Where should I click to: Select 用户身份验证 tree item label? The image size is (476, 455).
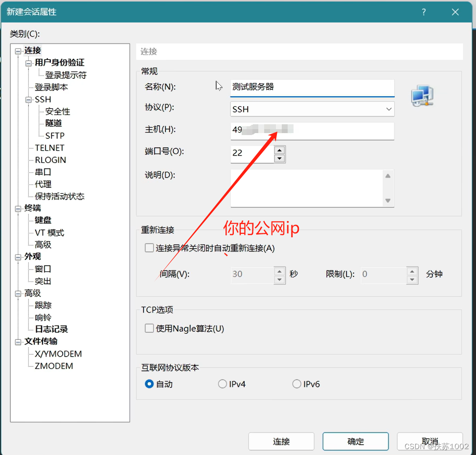point(60,63)
